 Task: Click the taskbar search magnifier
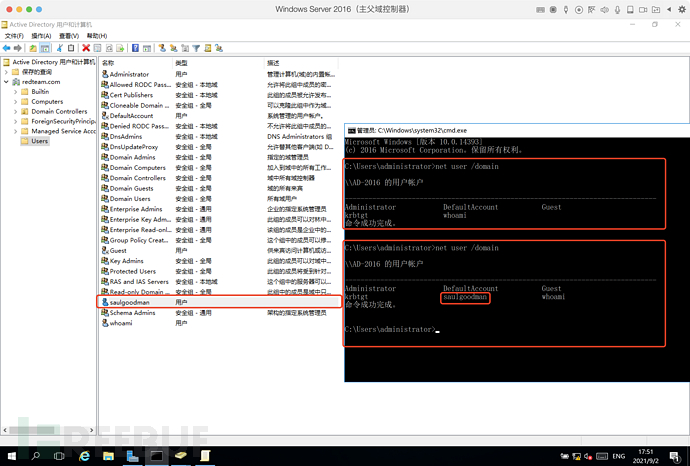click(36, 456)
